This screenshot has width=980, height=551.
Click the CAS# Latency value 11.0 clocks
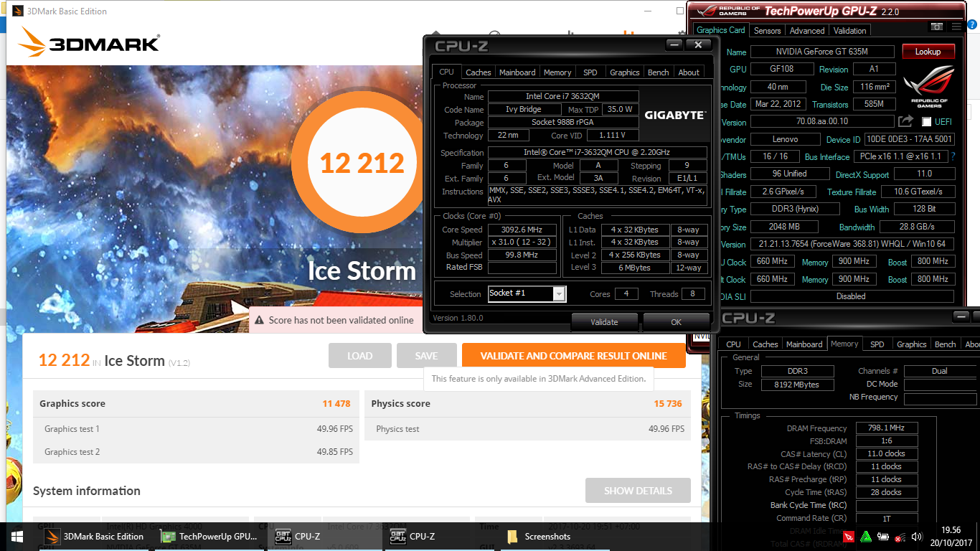[885, 453]
